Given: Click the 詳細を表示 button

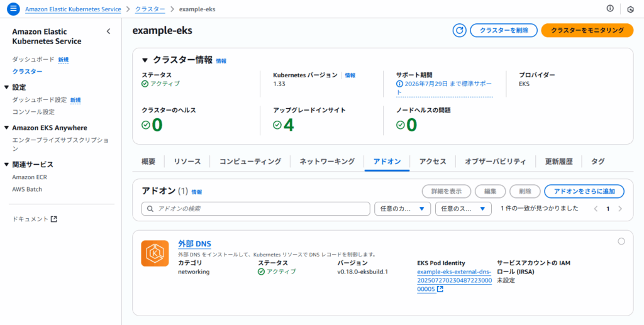Looking at the screenshot, I should (447, 191).
